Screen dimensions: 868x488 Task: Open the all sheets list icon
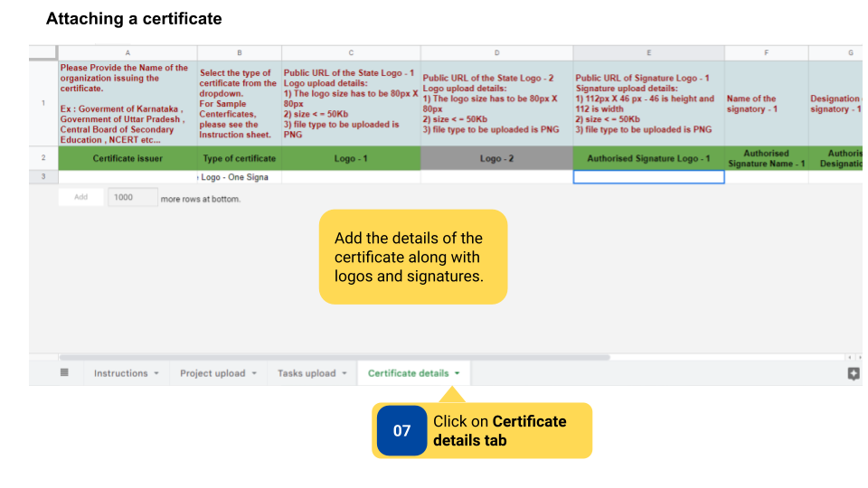click(x=64, y=373)
